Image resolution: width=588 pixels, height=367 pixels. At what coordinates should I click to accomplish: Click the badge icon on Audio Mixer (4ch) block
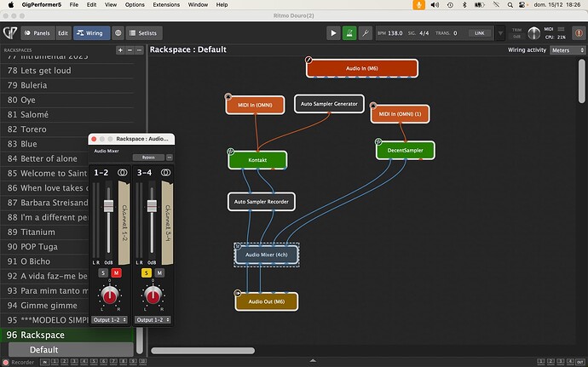pos(237,246)
